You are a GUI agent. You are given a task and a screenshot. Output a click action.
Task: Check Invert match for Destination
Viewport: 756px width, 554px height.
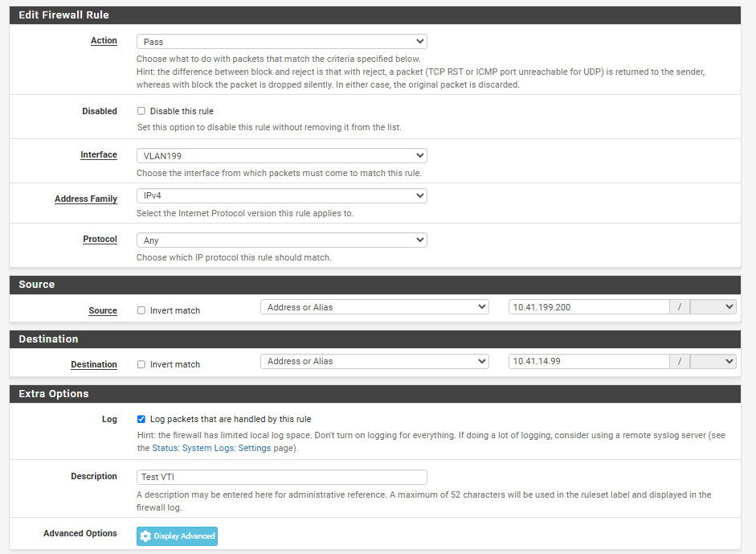tap(141, 364)
